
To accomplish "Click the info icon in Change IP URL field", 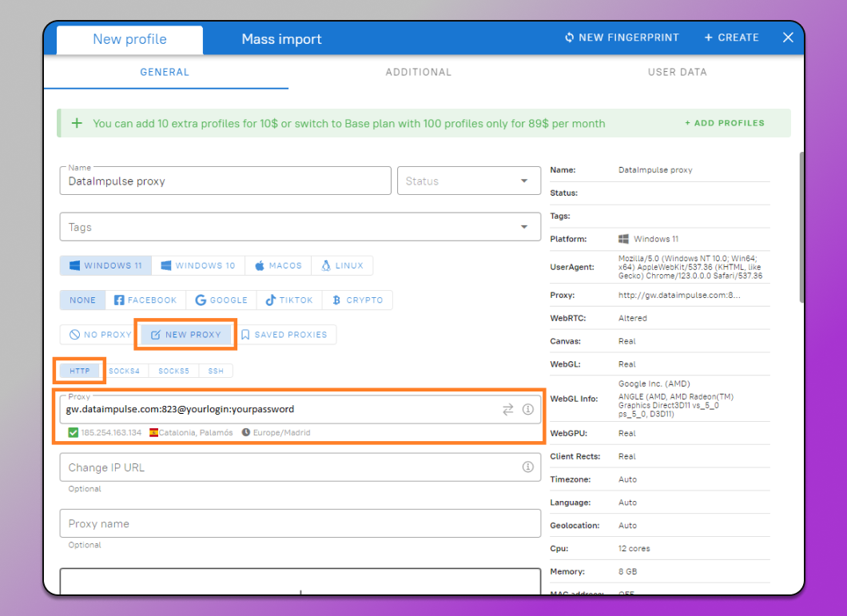I will click(527, 467).
